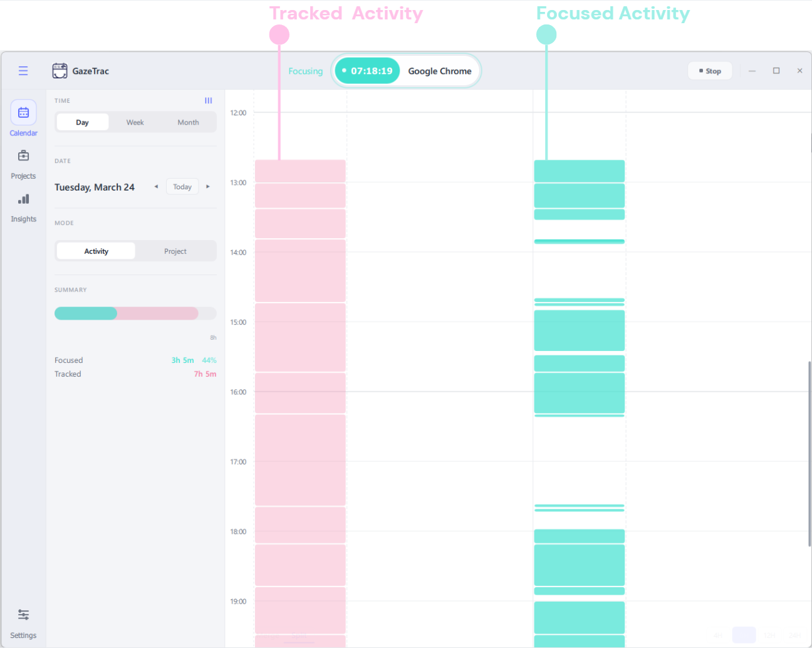
Task: Open the hamburger menu
Action: click(x=23, y=71)
